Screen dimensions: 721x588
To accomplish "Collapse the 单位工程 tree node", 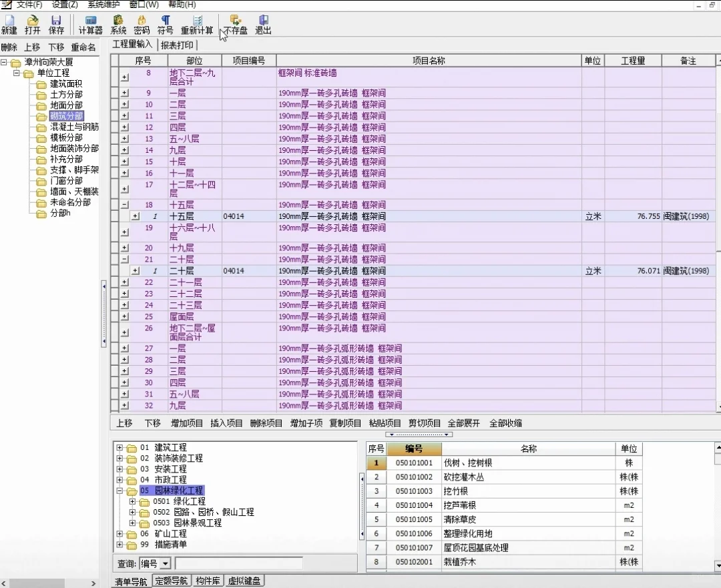I will point(17,73).
